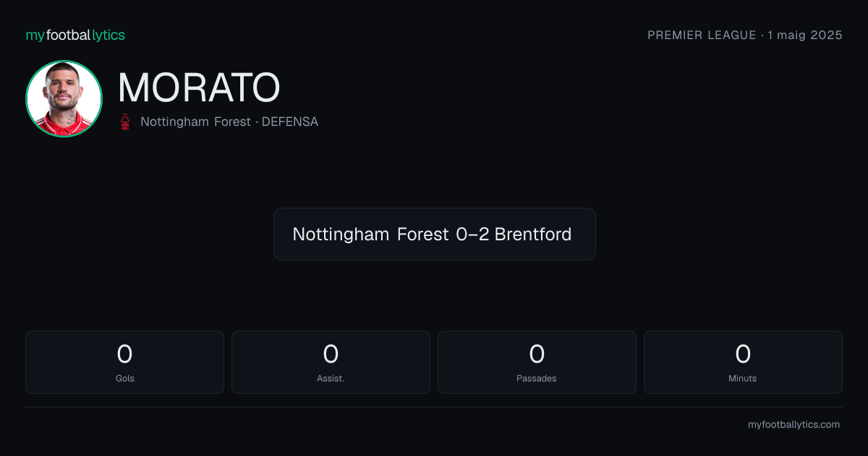Click the 0–2 score text
Viewport: 868px width, 456px height.
pyautogui.click(x=473, y=234)
